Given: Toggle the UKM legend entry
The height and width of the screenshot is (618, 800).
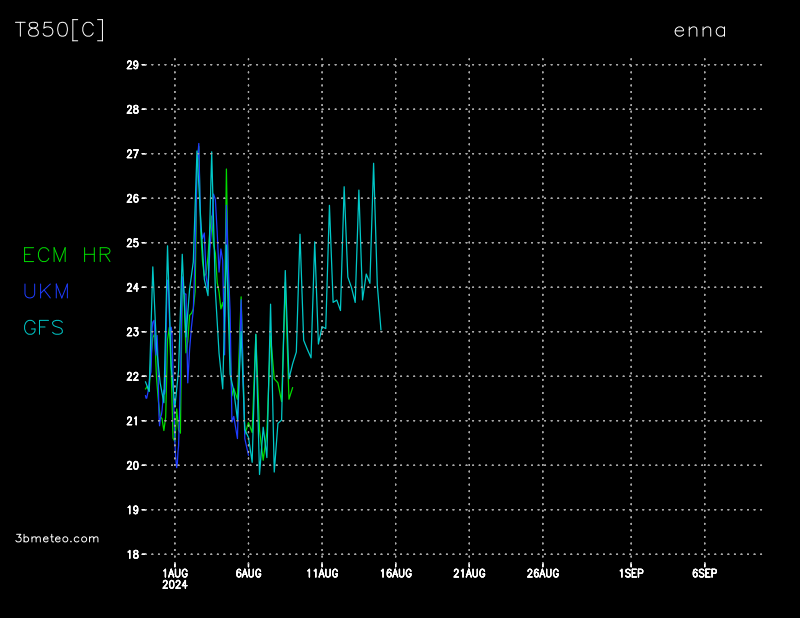Looking at the screenshot, I should coord(46,291).
